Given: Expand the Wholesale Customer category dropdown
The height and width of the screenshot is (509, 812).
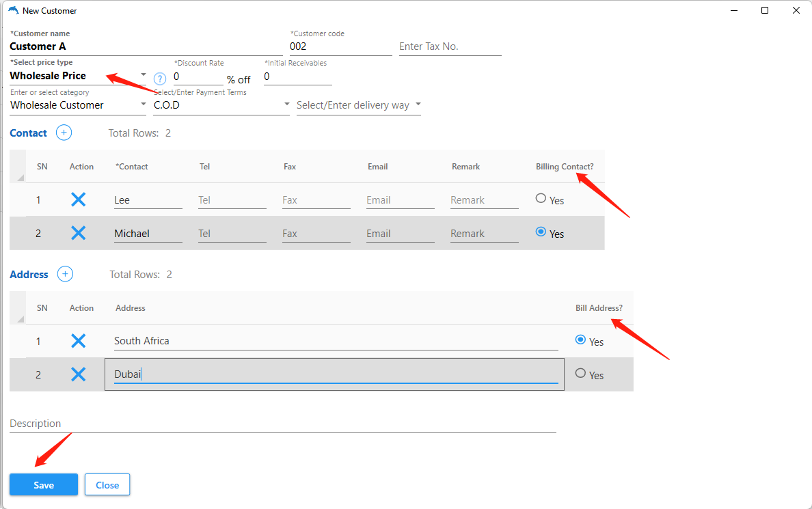Looking at the screenshot, I should click(143, 105).
